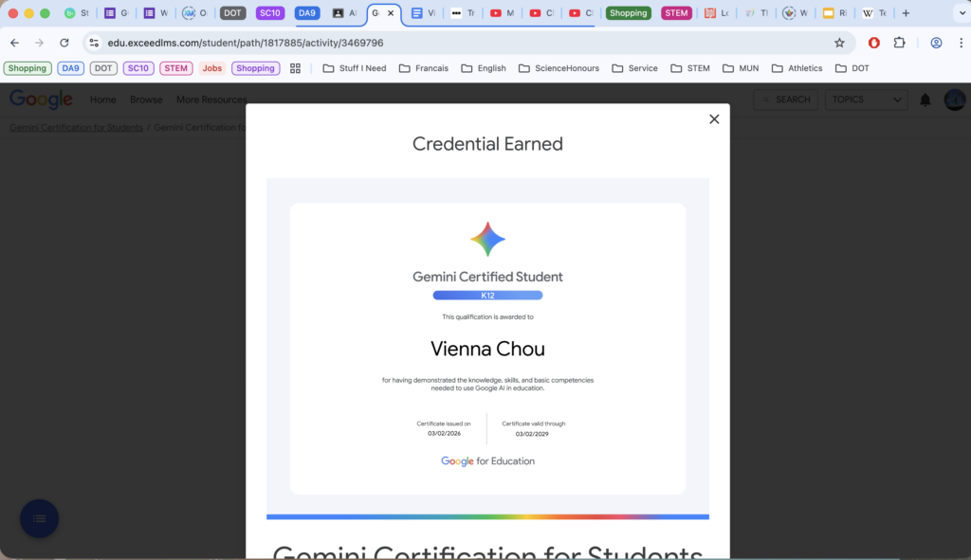Go back to the previous page

click(x=15, y=43)
